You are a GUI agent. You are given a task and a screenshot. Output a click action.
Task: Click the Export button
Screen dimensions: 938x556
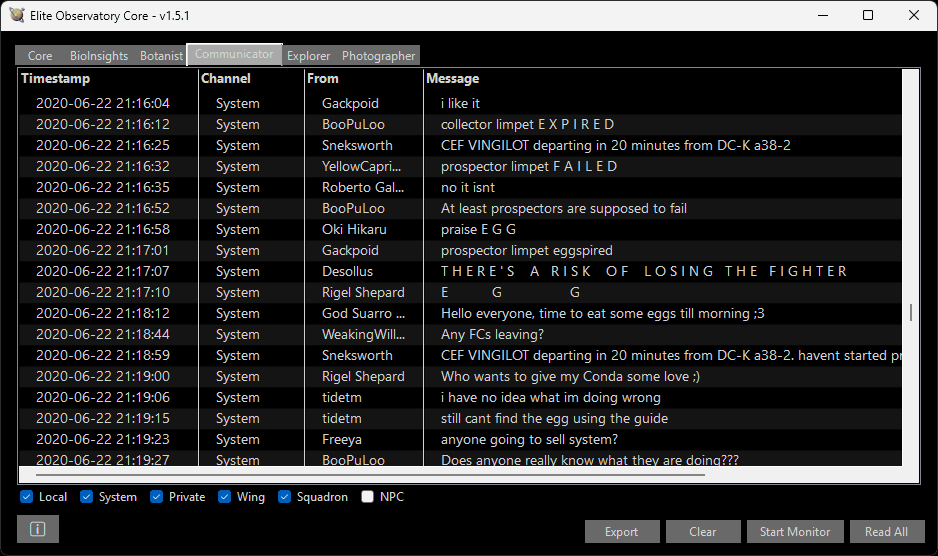point(622,531)
